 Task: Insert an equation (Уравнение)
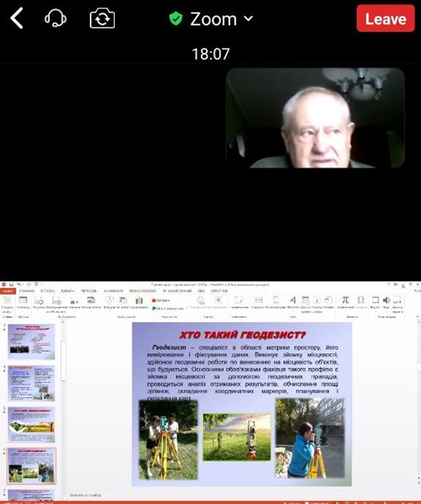(345, 303)
